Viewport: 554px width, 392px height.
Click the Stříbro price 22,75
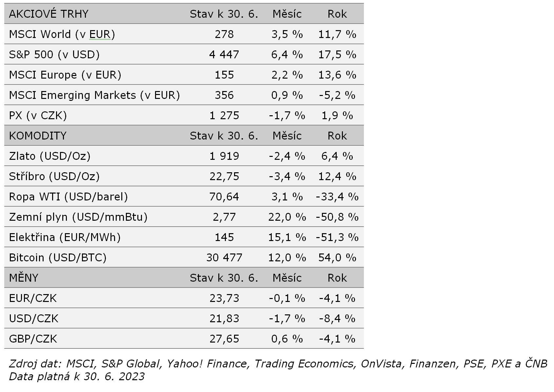[x=224, y=177]
